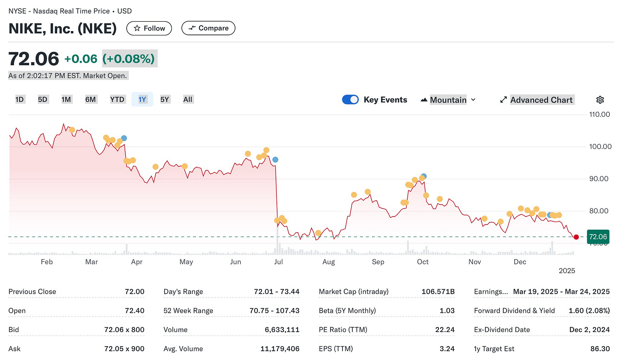Open the Compare stocks button
This screenshot has width=621, height=364.
[x=208, y=28]
